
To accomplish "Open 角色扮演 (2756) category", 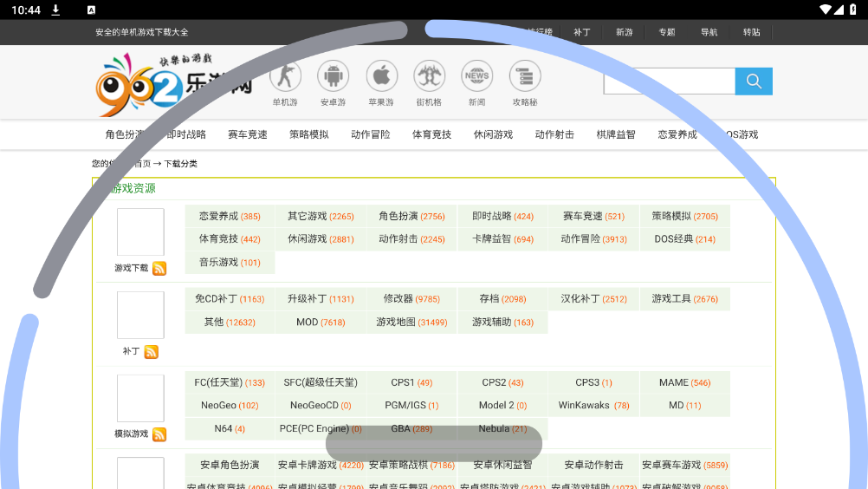I will point(411,217).
